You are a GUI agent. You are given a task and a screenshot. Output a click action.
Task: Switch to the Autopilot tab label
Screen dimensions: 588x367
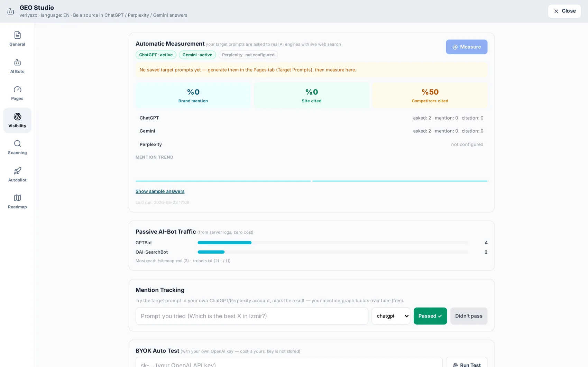click(17, 180)
